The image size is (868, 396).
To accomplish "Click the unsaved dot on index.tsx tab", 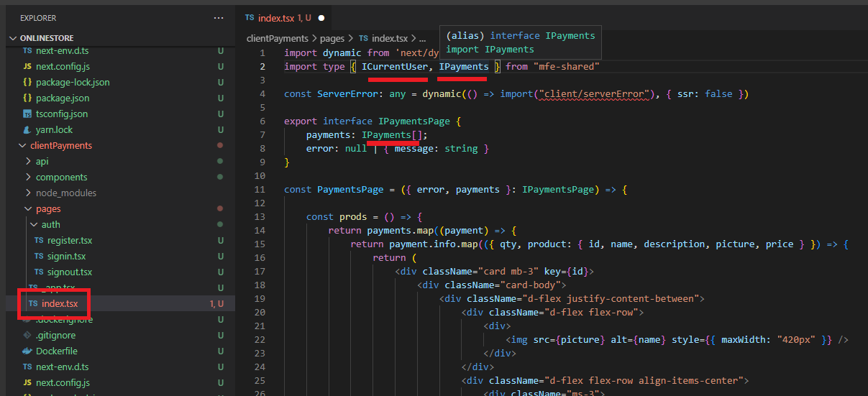I will 321,17.
